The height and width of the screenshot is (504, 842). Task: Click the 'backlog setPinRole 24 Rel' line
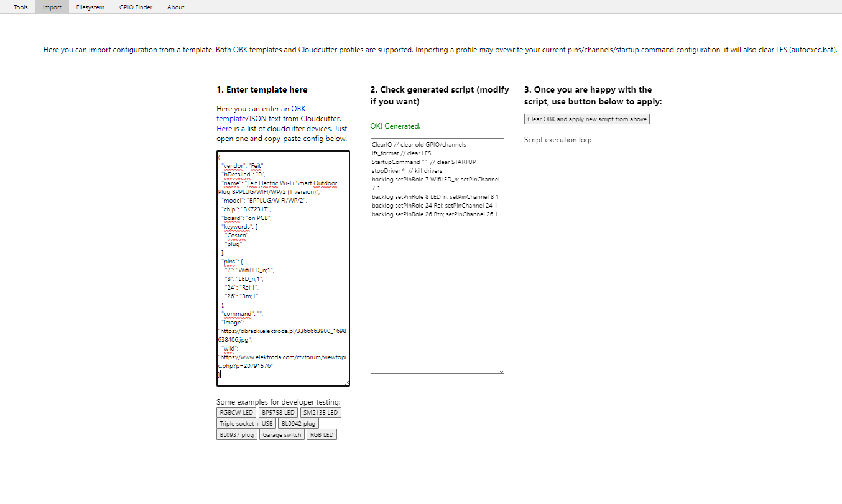click(x=434, y=206)
